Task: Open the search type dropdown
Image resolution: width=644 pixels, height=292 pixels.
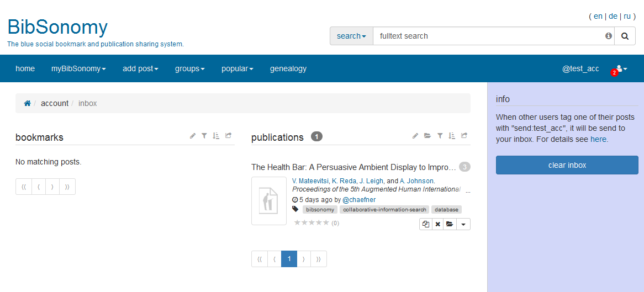Action: pos(352,36)
